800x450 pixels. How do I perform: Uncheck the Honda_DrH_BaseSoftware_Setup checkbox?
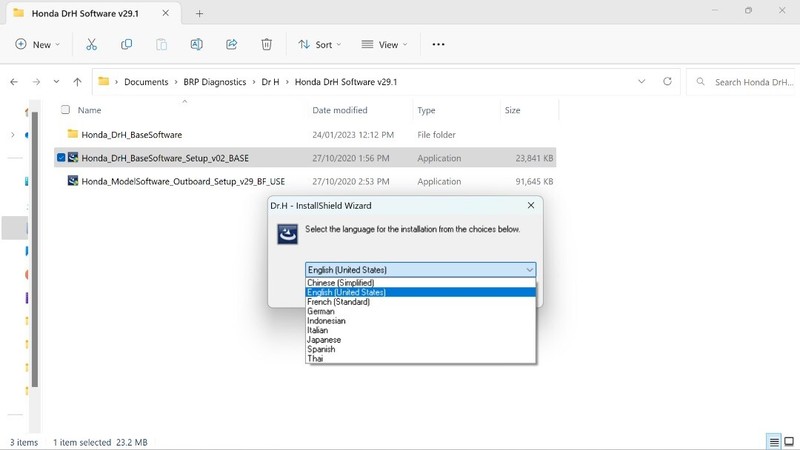click(61, 158)
